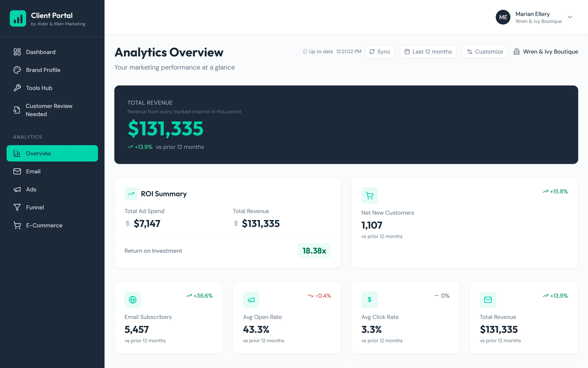
Task: Click the E-Commerce cart icon in sidebar
Action: pyautogui.click(x=17, y=225)
